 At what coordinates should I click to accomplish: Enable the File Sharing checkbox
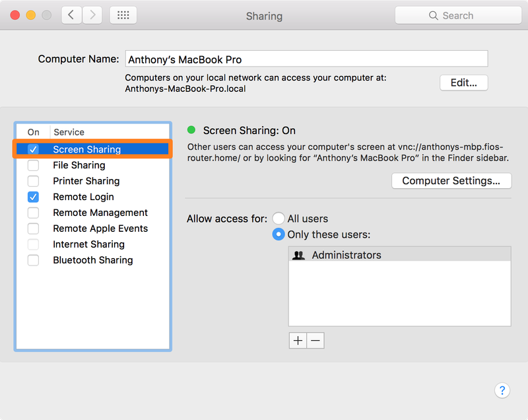click(33, 165)
